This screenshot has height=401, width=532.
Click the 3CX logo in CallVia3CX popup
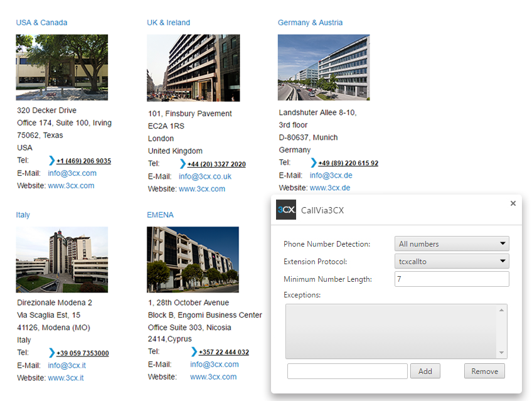coord(286,210)
